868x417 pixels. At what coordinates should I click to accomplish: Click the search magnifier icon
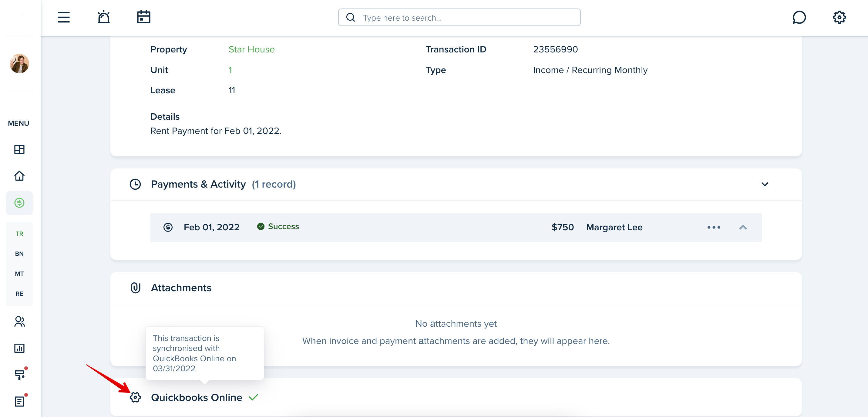point(350,18)
